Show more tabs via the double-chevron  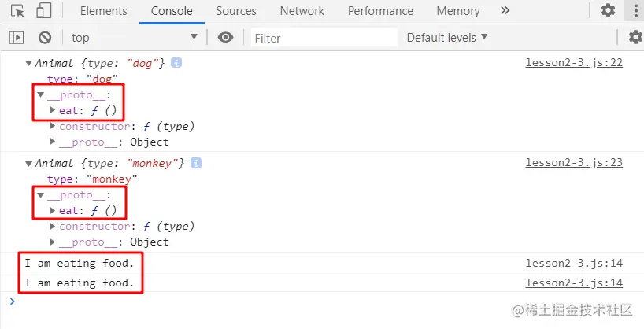point(505,11)
